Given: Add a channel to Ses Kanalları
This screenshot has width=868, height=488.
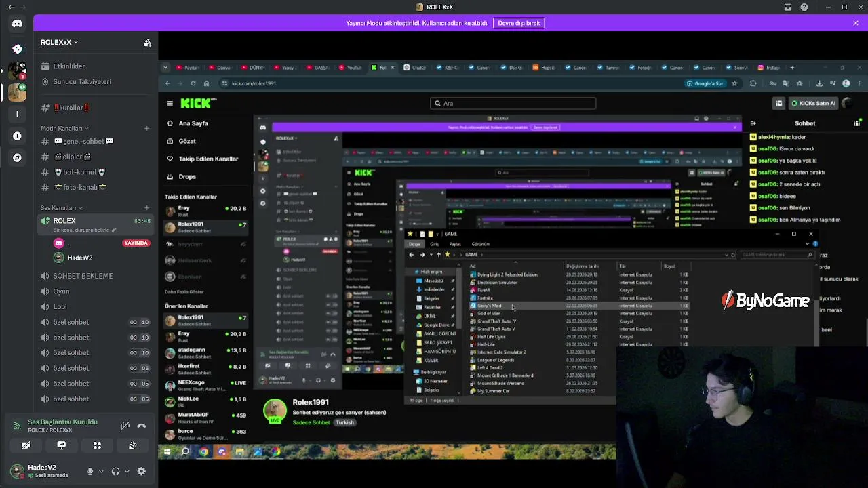Looking at the screenshot, I should (x=147, y=207).
